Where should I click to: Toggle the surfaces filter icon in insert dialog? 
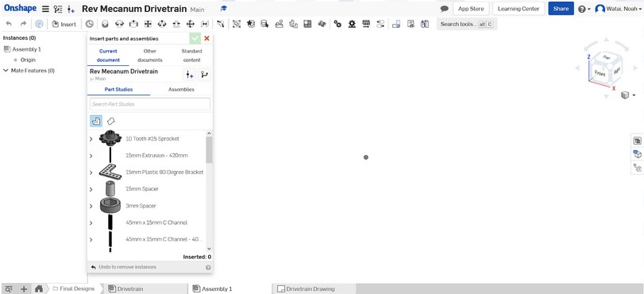click(110, 121)
